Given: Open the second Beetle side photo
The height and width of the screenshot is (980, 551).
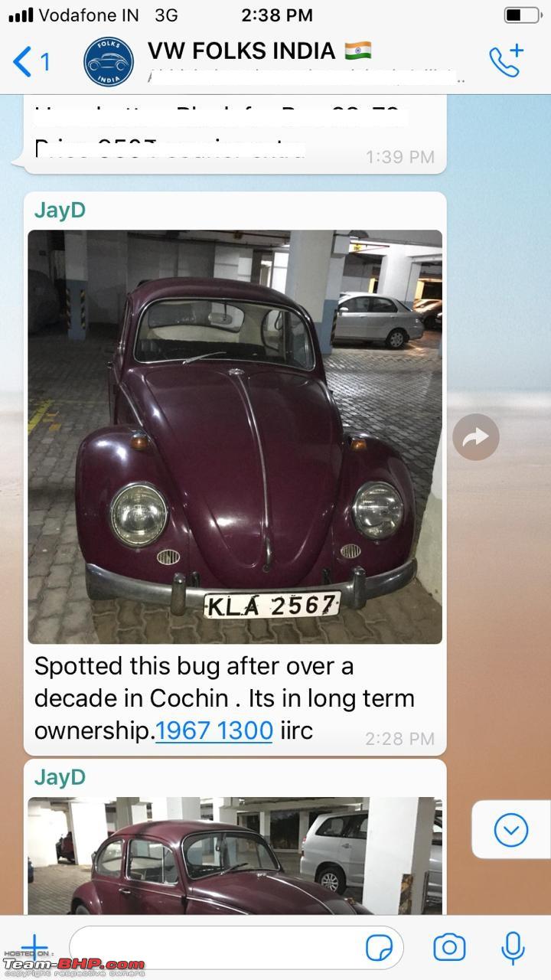Looking at the screenshot, I should point(235,856).
